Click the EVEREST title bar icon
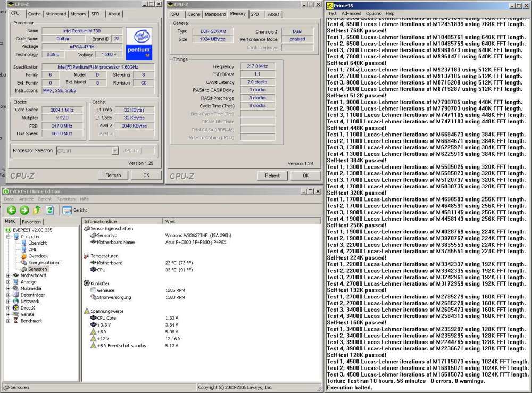Screen dimensions: 532x393 click(x=5, y=191)
